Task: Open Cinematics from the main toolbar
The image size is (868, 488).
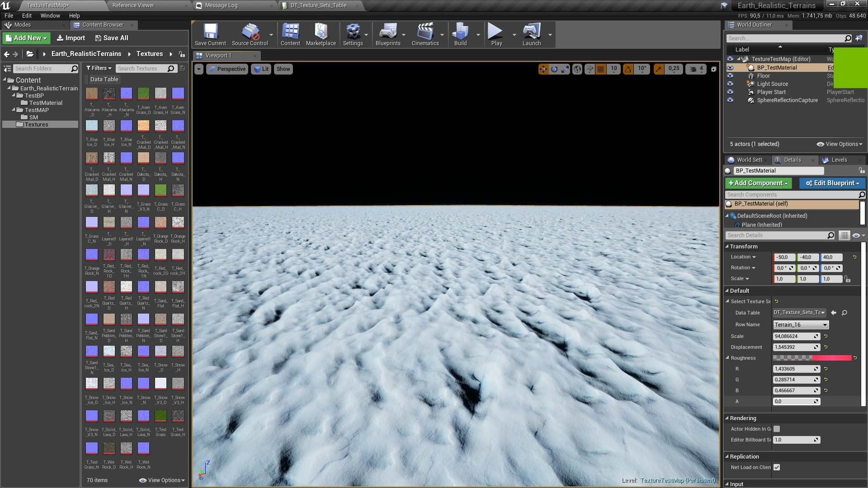Action: tap(425, 34)
